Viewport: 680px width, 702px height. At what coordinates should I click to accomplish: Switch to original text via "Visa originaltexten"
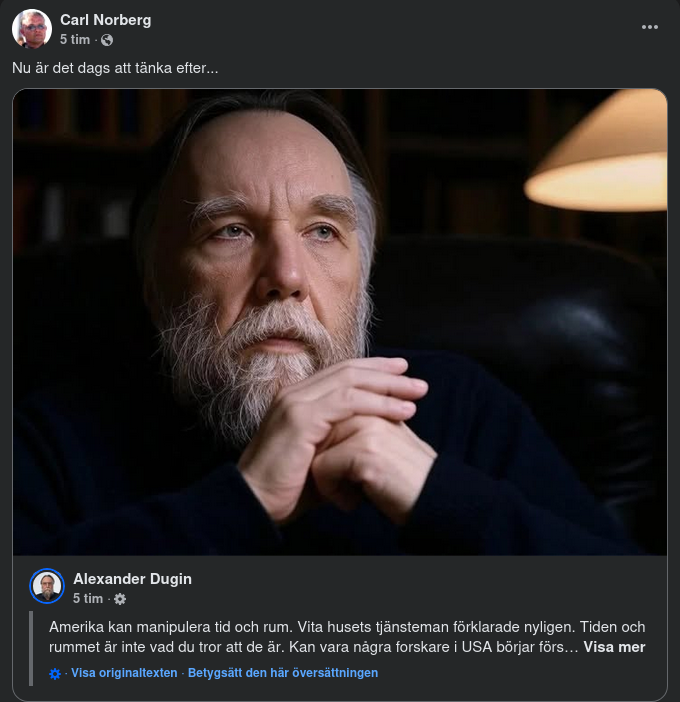pyautogui.click(x=124, y=673)
